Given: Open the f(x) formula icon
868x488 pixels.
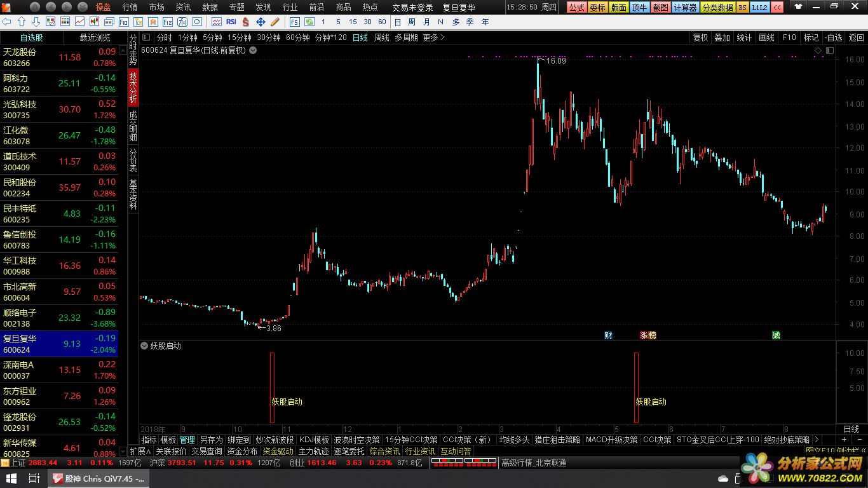Looking at the screenshot, I should (x=182, y=22).
